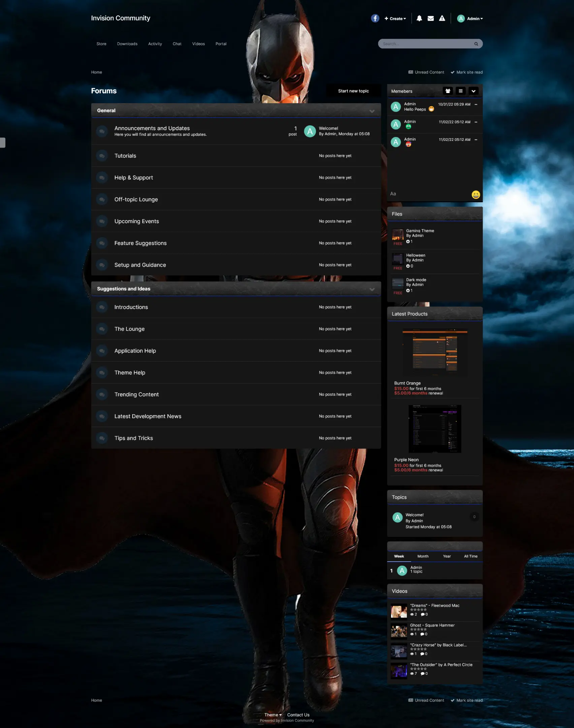Image resolution: width=574 pixels, height=728 pixels.
Task: Focus the Search input field
Action: pos(426,44)
